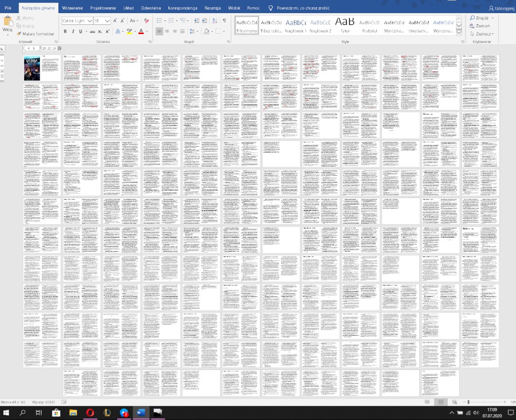The image size is (516, 420).
Task: Clear all text formatting with eraser icon
Action: [x=147, y=21]
